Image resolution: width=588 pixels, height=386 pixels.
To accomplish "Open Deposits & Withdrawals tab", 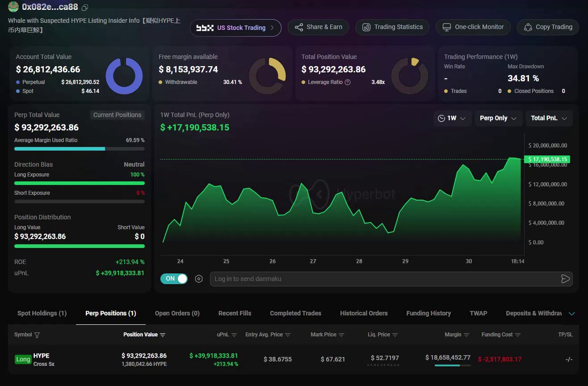I will [534, 313].
